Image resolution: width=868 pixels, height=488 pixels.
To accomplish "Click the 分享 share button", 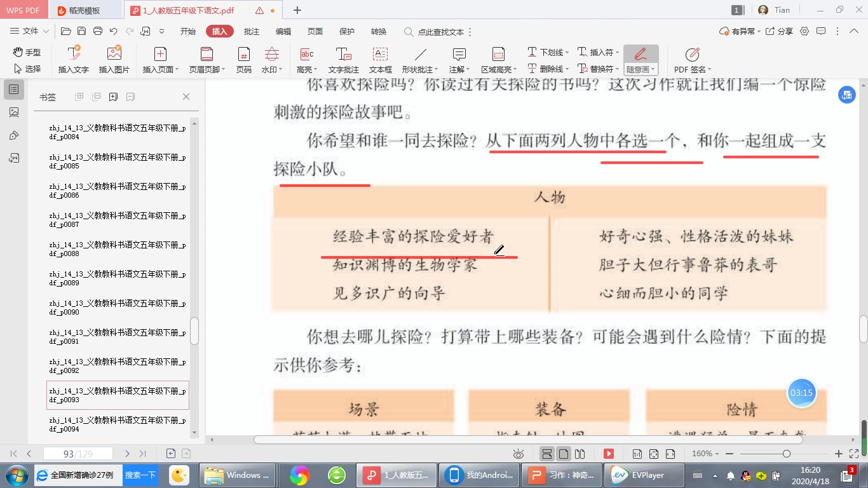I will pos(780,31).
